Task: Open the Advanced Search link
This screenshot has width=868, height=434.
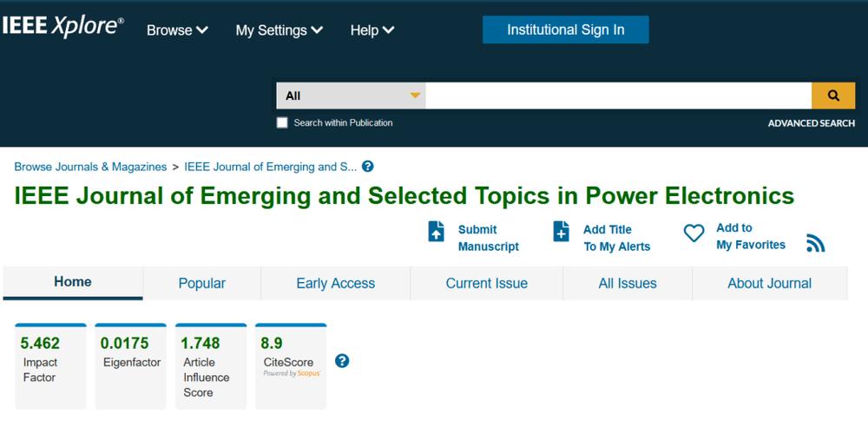Action: [x=811, y=123]
